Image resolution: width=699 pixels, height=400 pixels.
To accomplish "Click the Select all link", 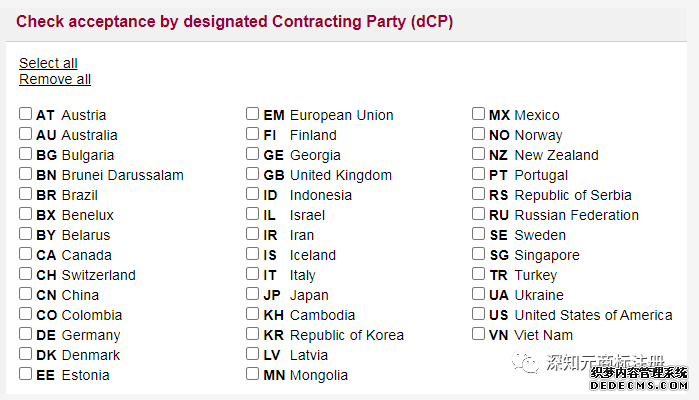I will point(48,63).
